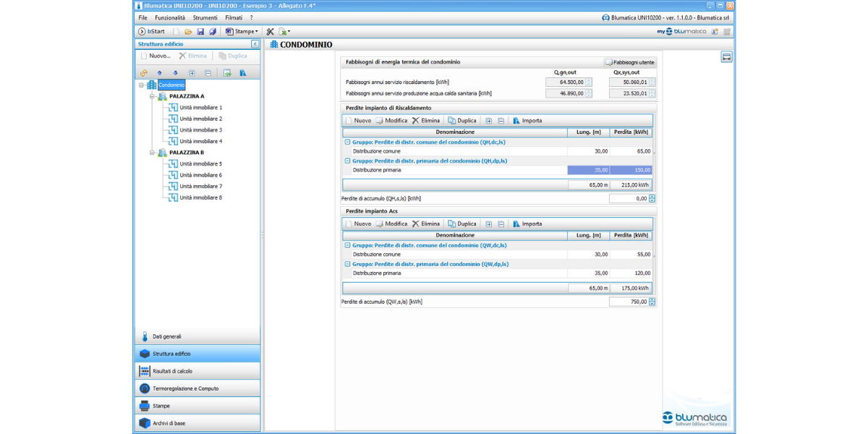Click the move down arrow in tree toolbar
Image resolution: width=868 pixels, height=434 pixels.
pyautogui.click(x=175, y=73)
